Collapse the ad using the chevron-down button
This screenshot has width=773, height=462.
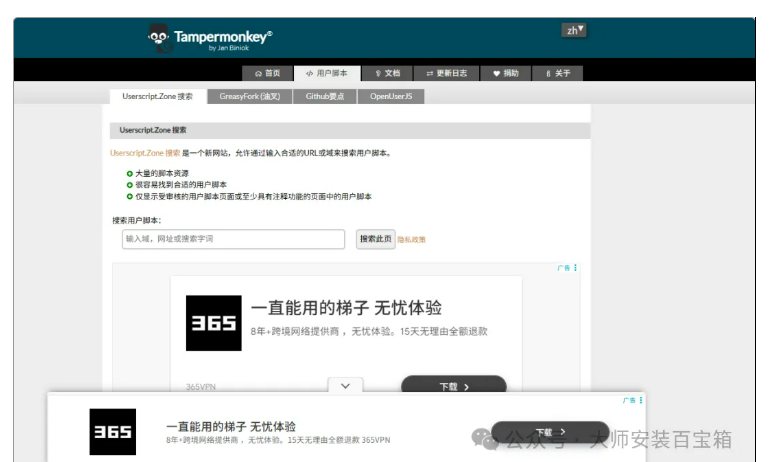point(345,385)
